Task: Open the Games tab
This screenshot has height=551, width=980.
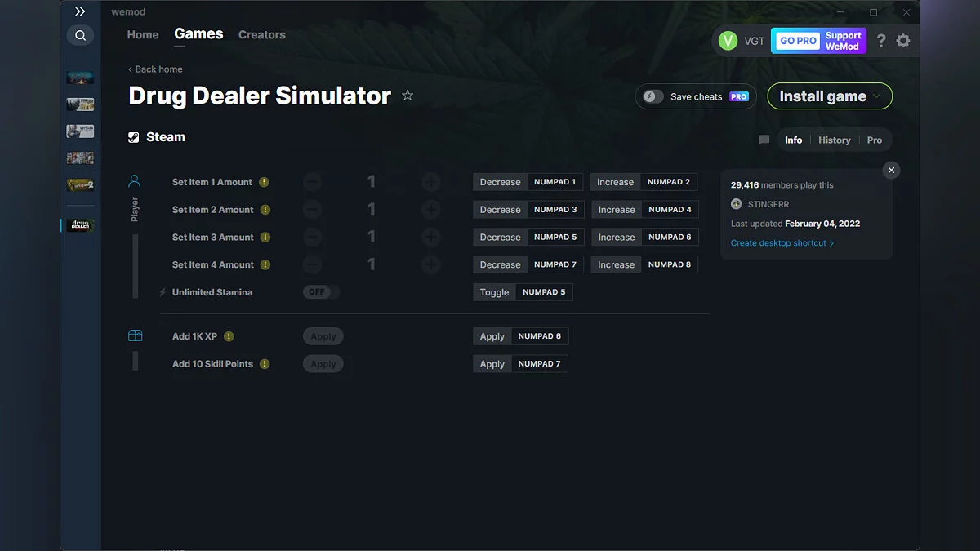Action: coord(198,33)
